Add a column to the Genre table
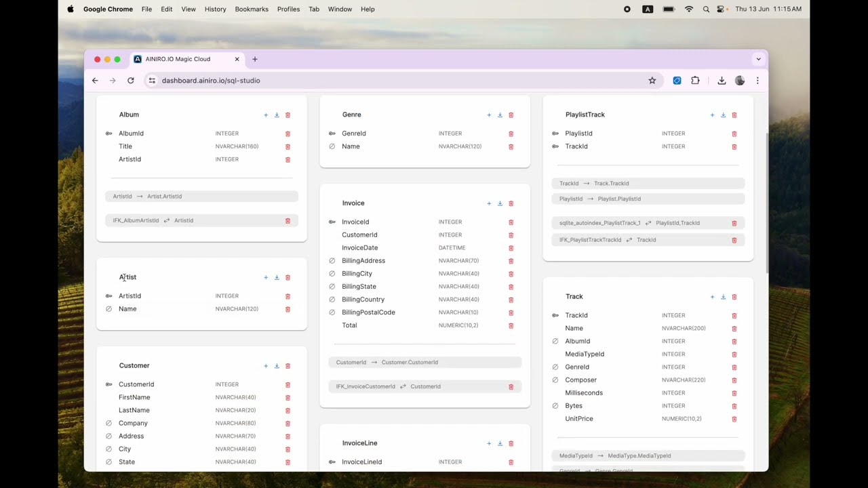 point(489,115)
